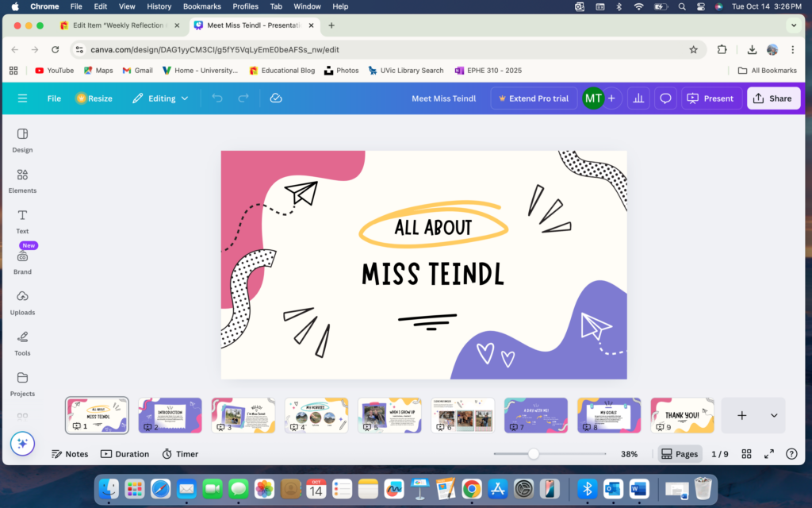Image resolution: width=812 pixels, height=508 pixels.
Task: Click the cloud save status icon
Action: [x=276, y=98]
